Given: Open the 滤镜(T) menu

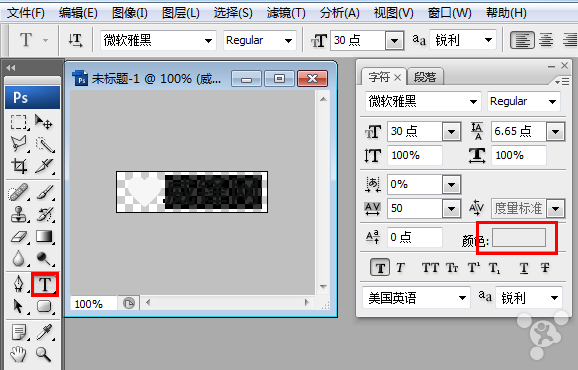Looking at the screenshot, I should pos(286,13).
